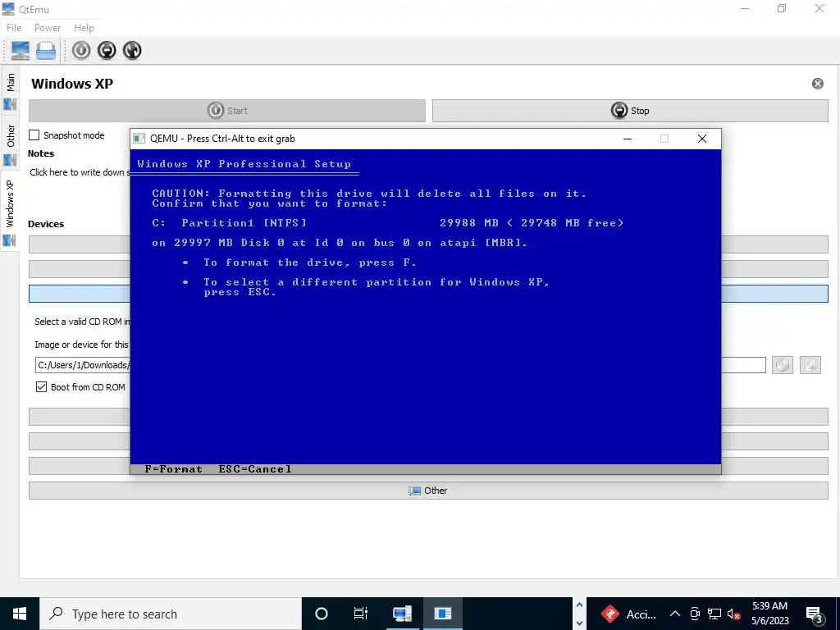Click 'F=Format ESC=Cancel' status line in QEMU

point(218,469)
